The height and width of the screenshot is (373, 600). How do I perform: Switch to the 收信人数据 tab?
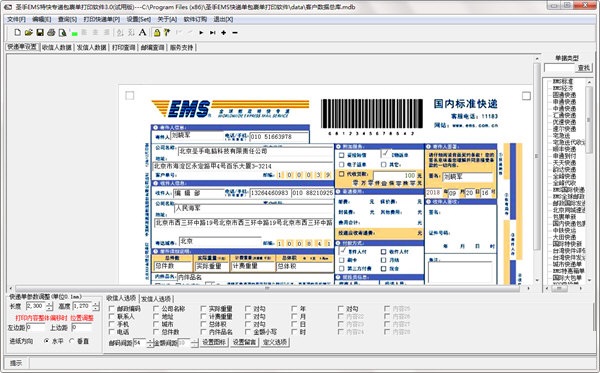point(57,47)
